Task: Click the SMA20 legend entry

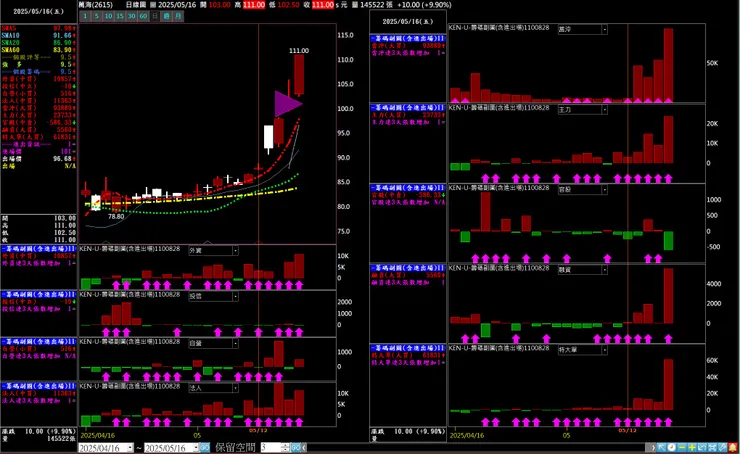Action: (38, 43)
